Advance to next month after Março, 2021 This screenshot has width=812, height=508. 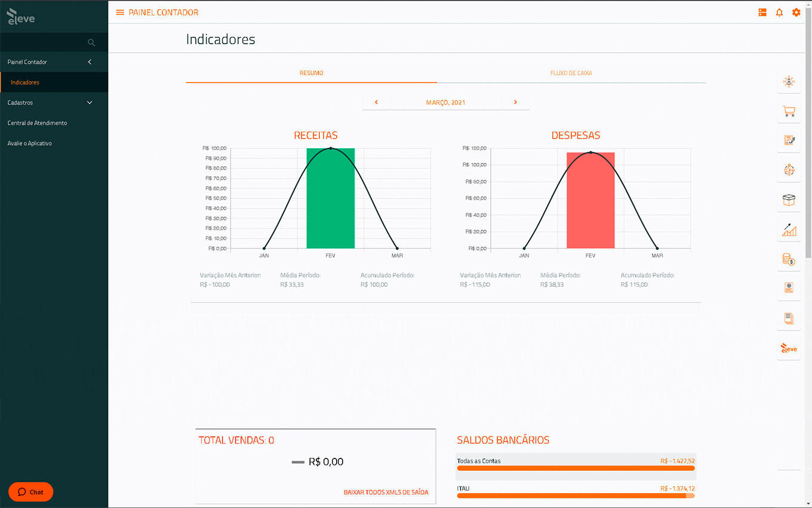coord(515,102)
